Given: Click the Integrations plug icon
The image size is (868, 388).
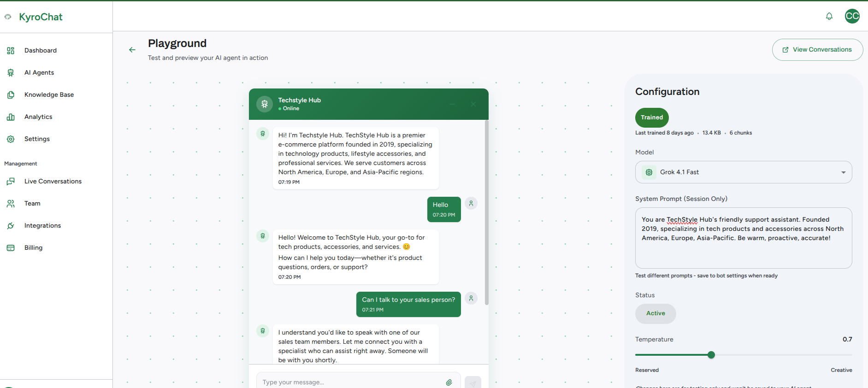Looking at the screenshot, I should pyautogui.click(x=11, y=226).
